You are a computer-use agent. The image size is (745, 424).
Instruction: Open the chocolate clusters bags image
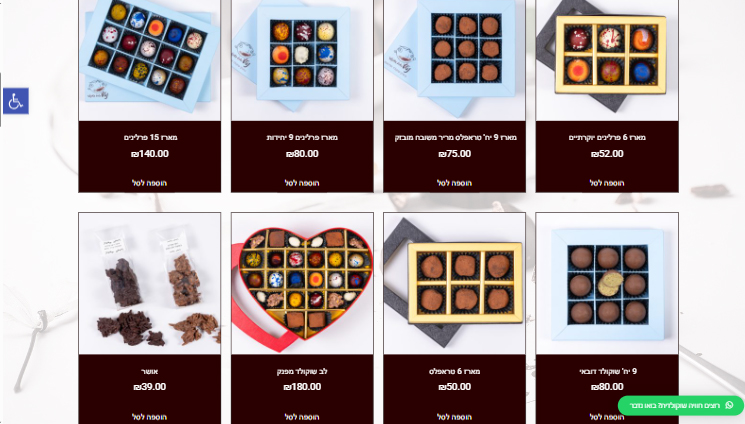point(150,283)
